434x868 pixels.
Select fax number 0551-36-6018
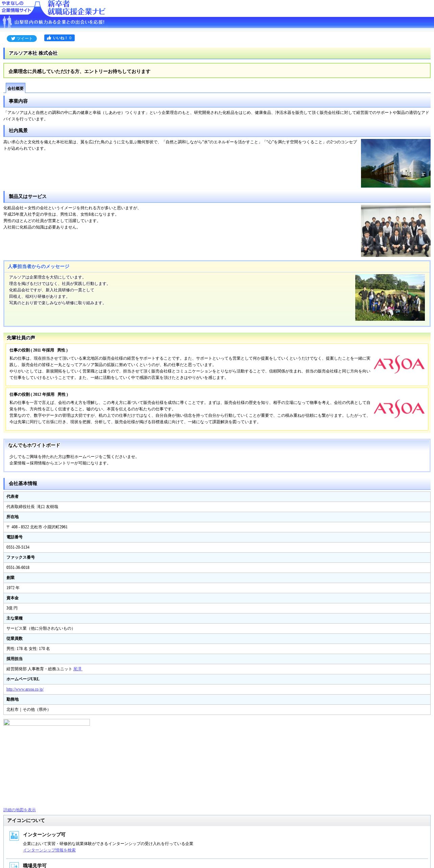[18, 568]
